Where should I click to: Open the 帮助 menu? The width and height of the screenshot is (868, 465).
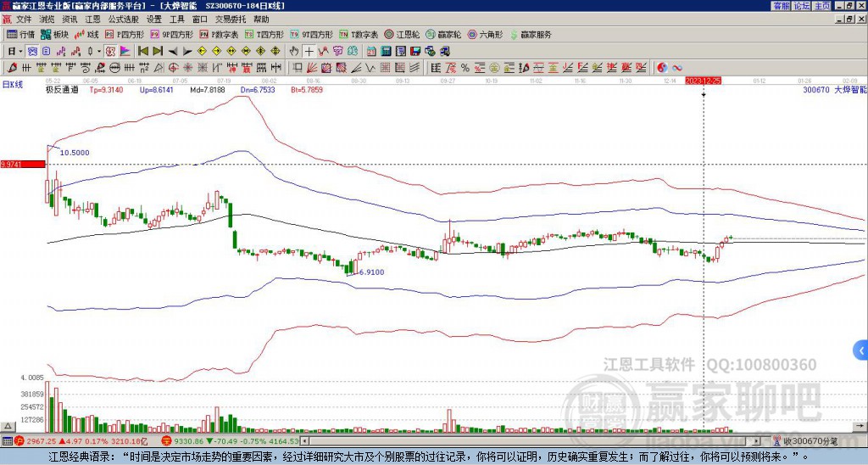(261, 20)
